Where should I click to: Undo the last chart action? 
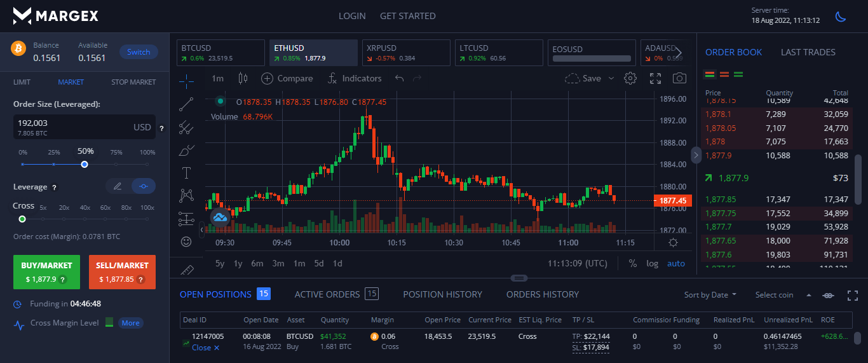tap(399, 78)
